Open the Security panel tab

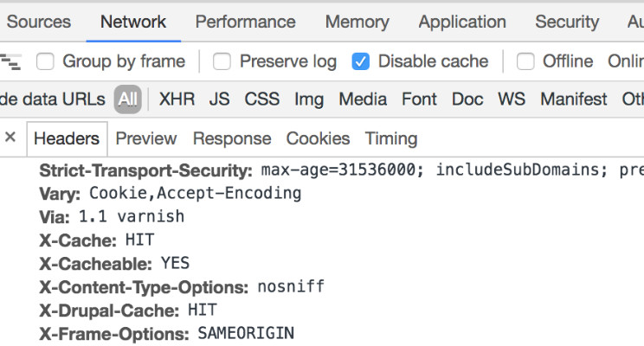[x=567, y=22]
